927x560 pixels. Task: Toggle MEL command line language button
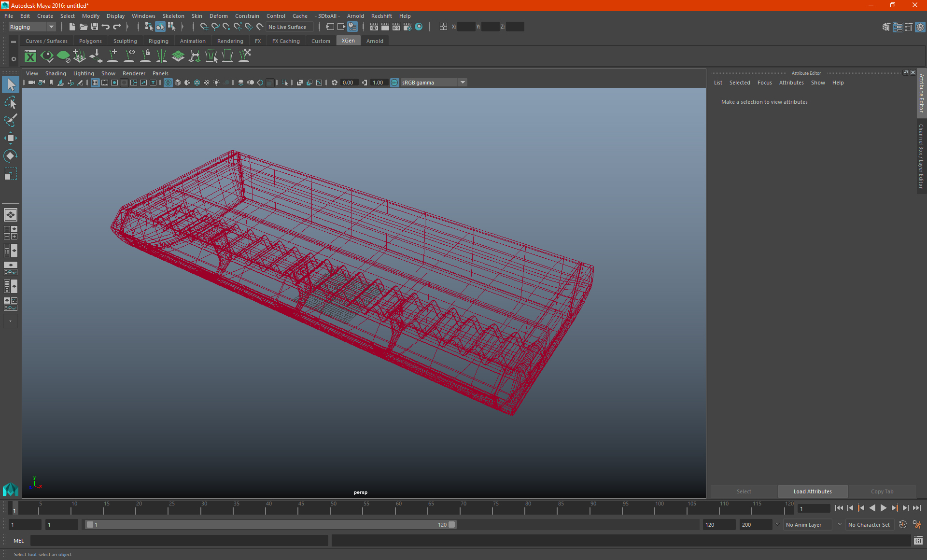(x=18, y=541)
